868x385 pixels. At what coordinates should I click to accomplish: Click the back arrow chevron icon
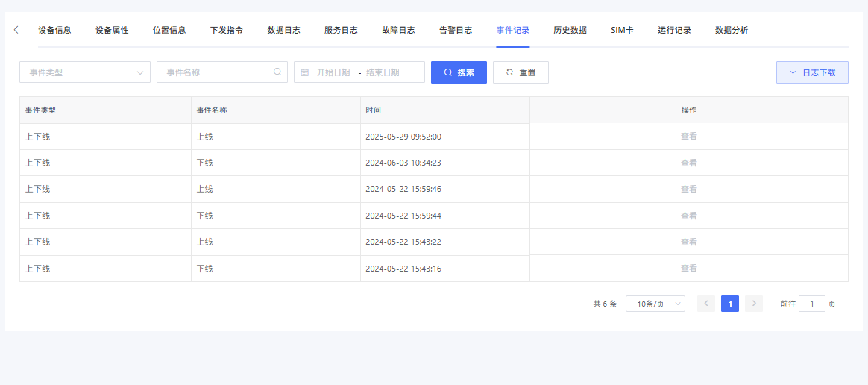click(x=16, y=30)
